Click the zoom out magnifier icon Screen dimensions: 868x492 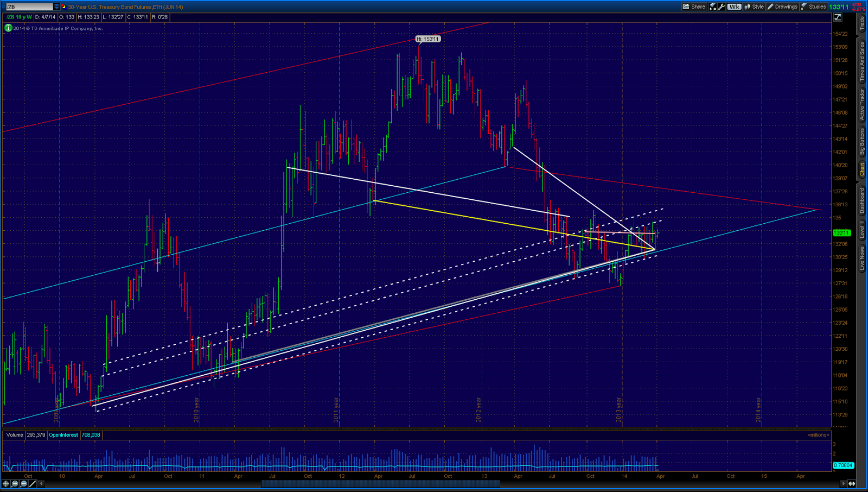coord(23,483)
